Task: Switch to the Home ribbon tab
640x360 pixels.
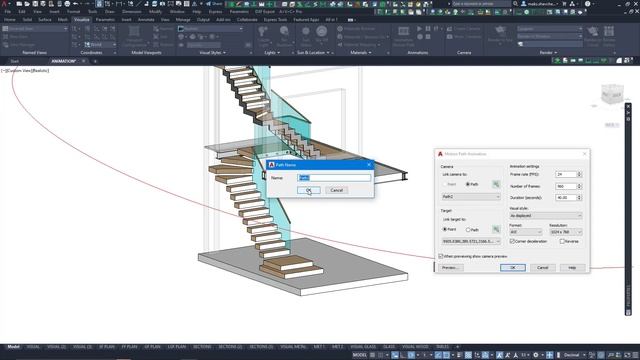Action: (9, 20)
